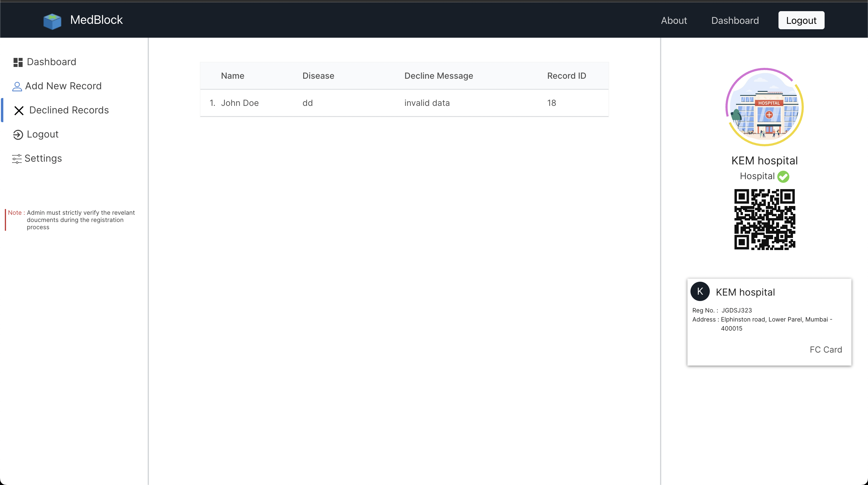Click the sidebar Logout arrow icon
Image resolution: width=868 pixels, height=485 pixels.
click(18, 135)
